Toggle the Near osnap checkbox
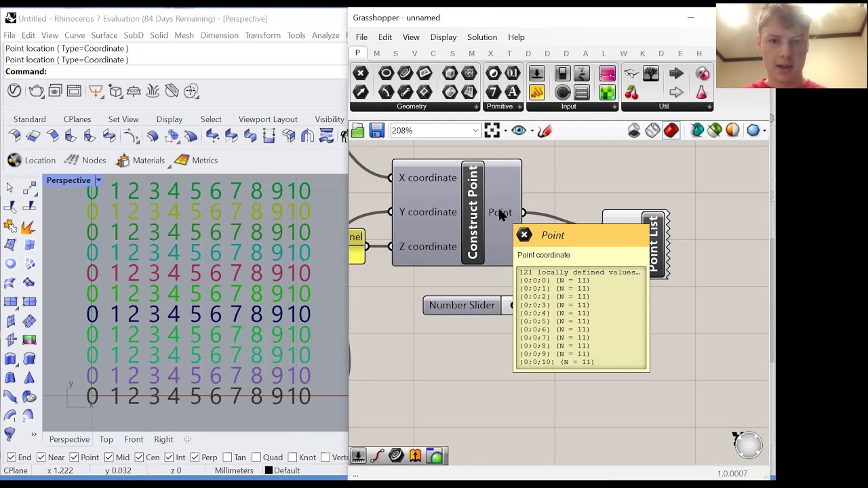 pyautogui.click(x=41, y=457)
